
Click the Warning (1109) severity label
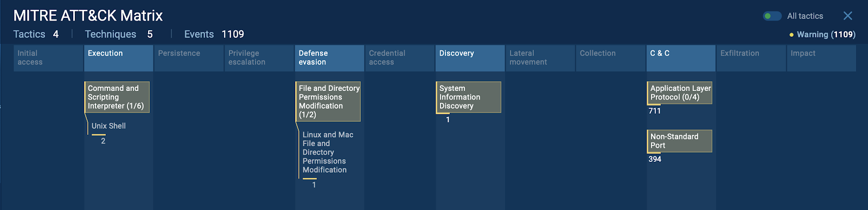click(822, 35)
